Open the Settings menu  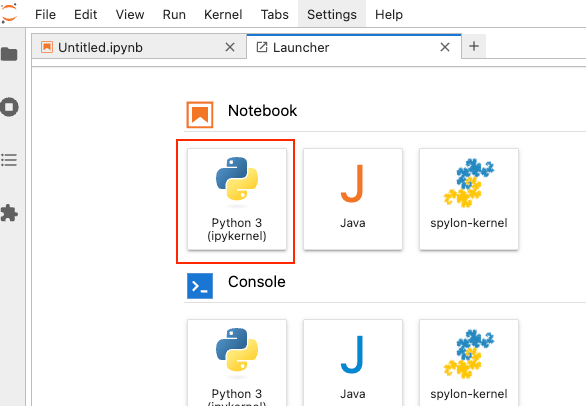coord(331,14)
